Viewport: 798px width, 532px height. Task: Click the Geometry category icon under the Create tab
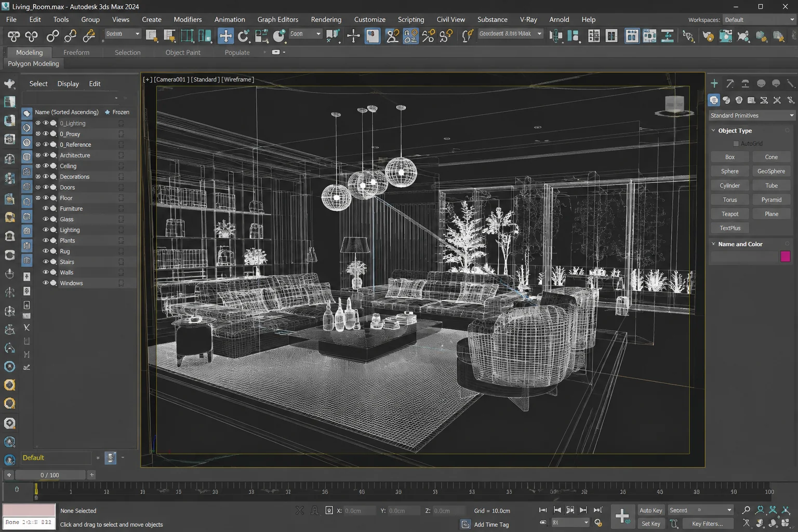click(x=714, y=100)
